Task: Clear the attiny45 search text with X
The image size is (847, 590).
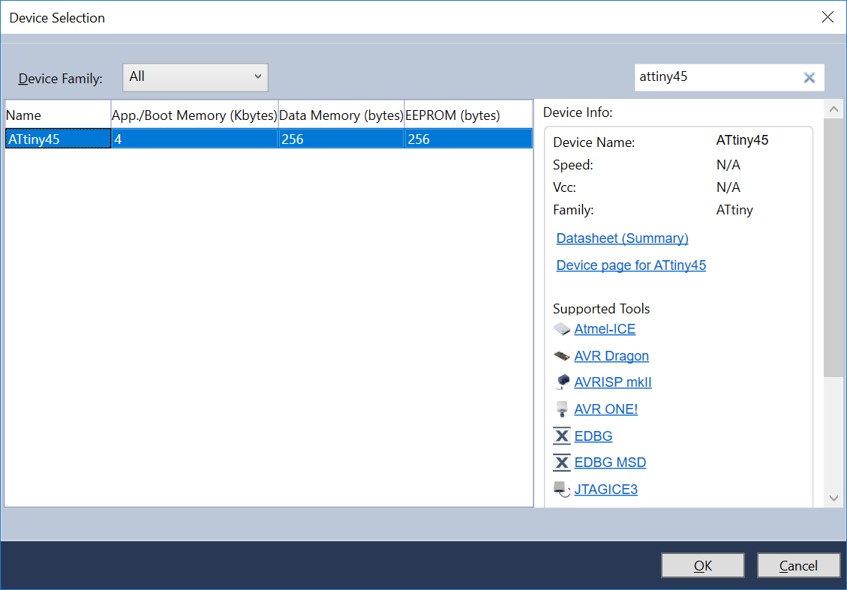Action: [x=809, y=77]
